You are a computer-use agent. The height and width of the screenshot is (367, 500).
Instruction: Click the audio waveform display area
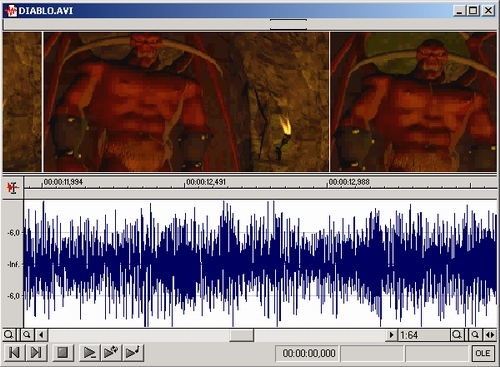tap(261, 264)
